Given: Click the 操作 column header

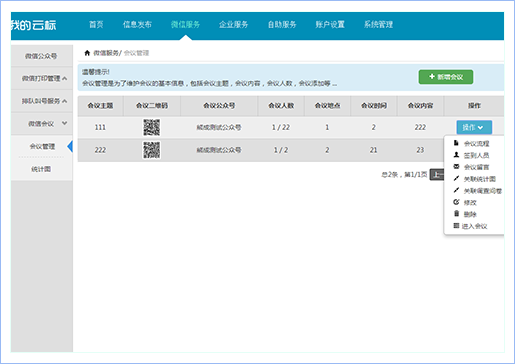Looking at the screenshot, I should click(474, 106).
